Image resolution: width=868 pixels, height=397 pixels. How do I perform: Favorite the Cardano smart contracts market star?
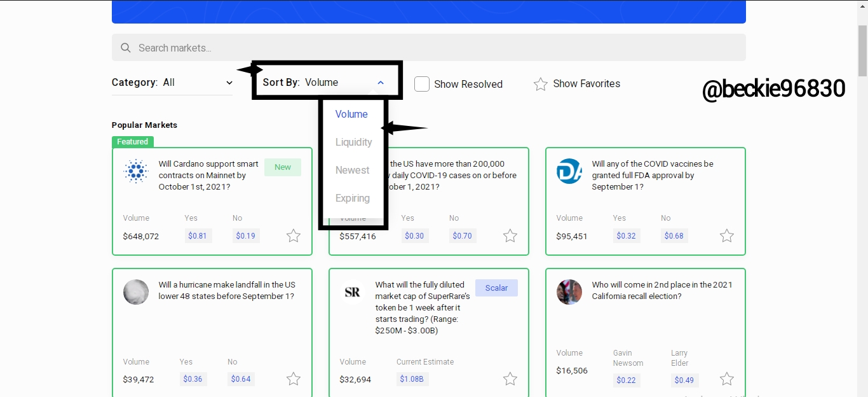pos(294,236)
